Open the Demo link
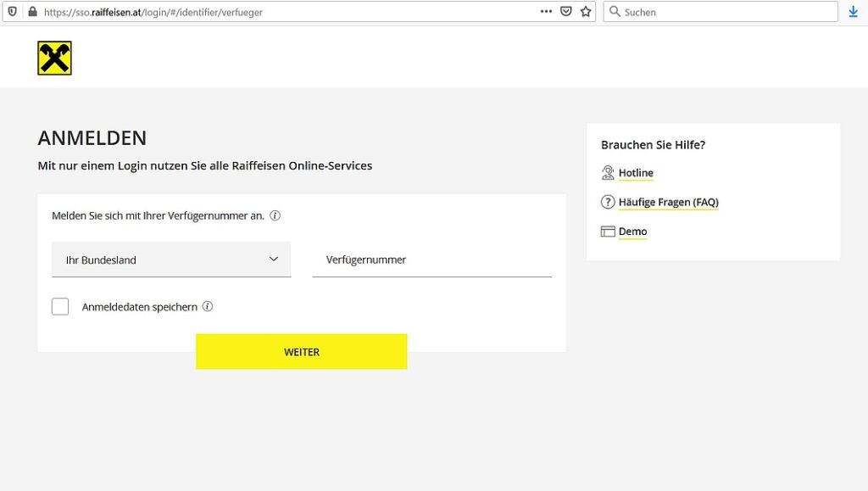 pos(632,232)
